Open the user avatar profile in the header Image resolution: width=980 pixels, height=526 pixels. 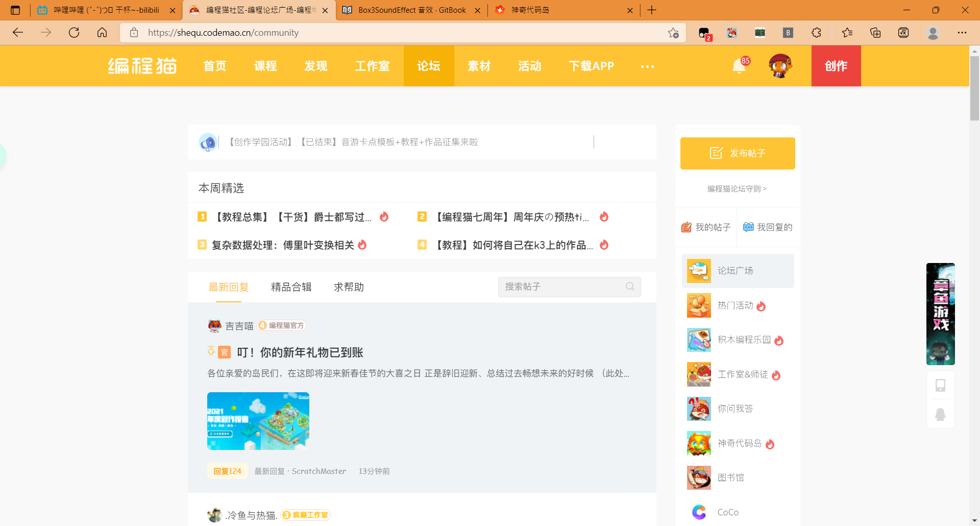tap(780, 66)
